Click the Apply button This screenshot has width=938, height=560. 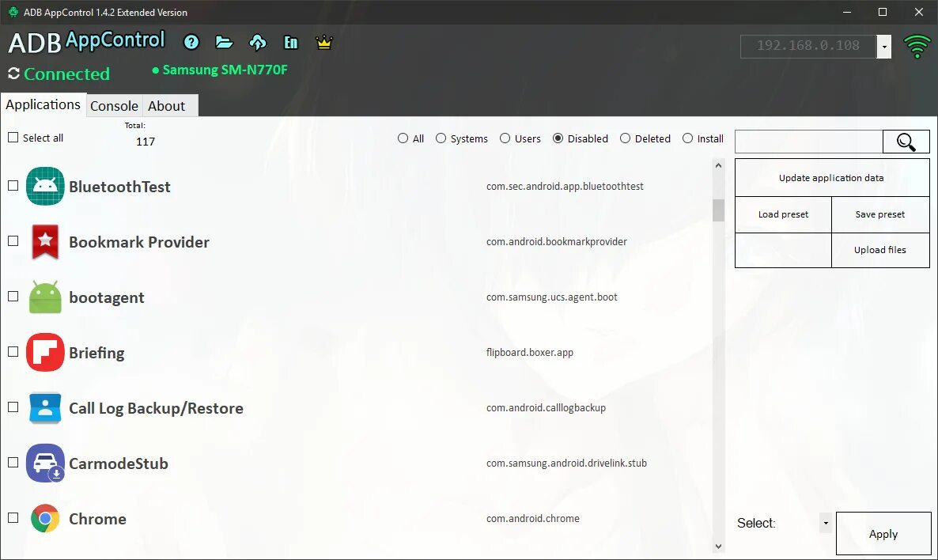[x=883, y=534]
